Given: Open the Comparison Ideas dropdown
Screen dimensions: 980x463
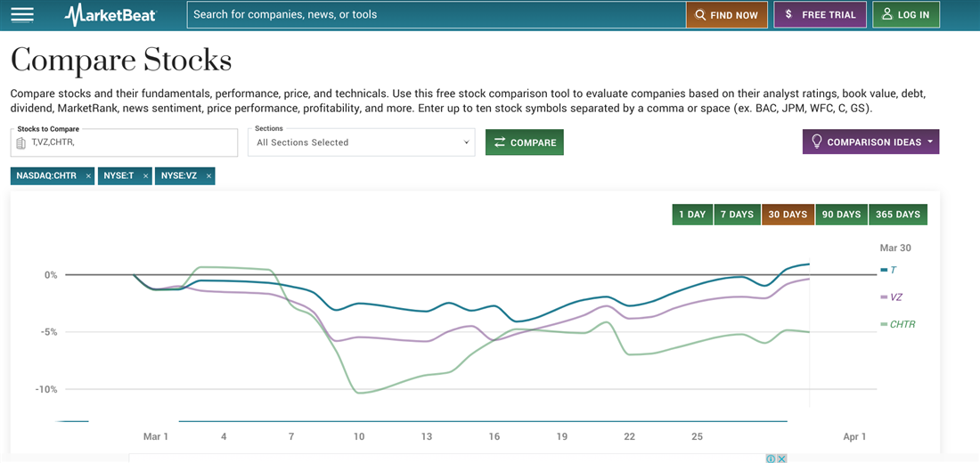Looking at the screenshot, I should 870,142.
